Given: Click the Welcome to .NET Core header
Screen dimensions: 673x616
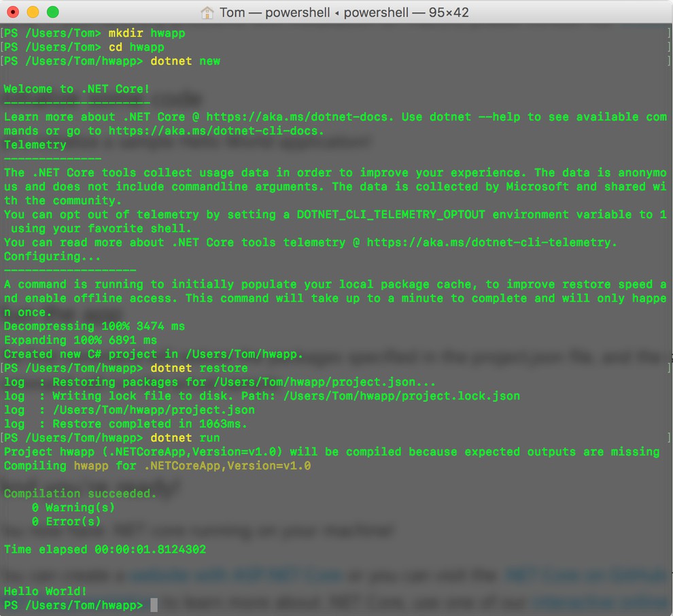Looking at the screenshot, I should click(x=75, y=88).
